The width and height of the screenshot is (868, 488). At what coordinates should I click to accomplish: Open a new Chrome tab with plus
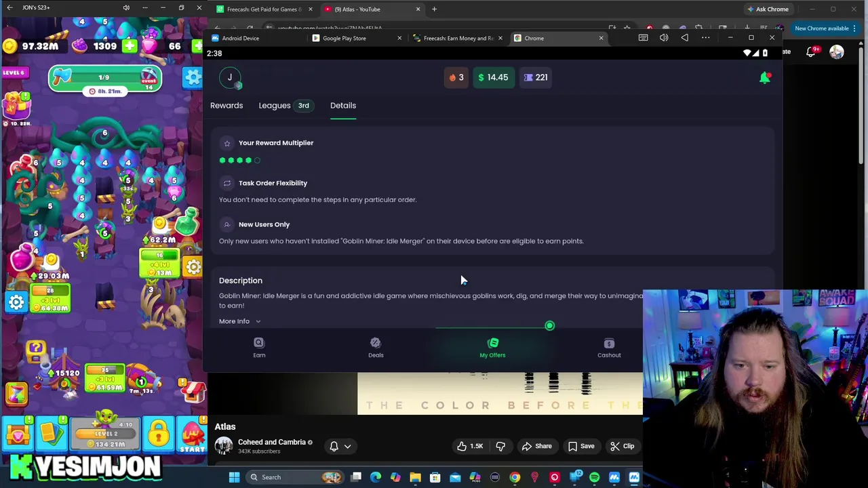pos(434,9)
